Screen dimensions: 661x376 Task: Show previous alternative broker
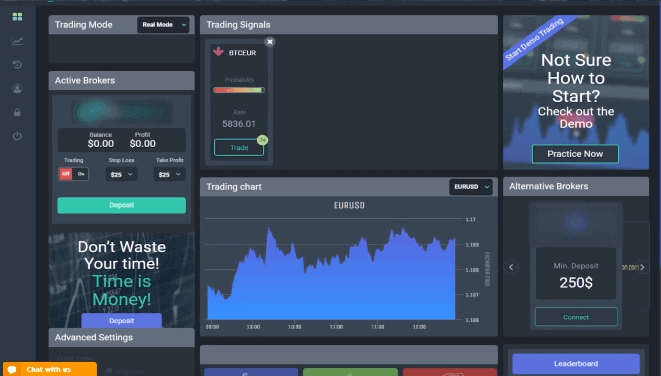coord(511,267)
